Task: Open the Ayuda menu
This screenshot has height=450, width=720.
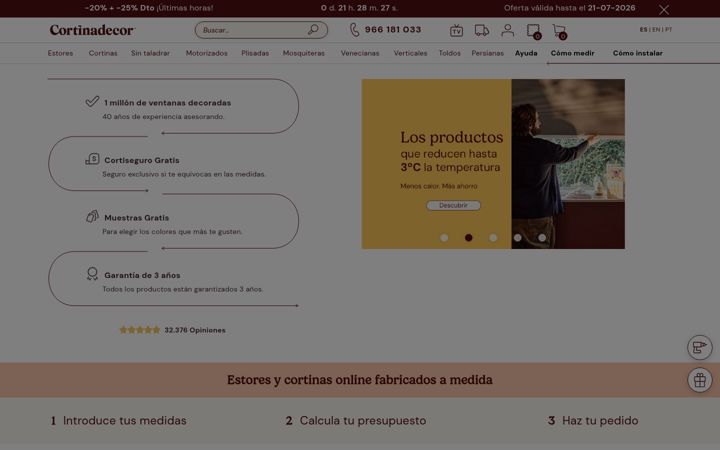Action: [526, 53]
